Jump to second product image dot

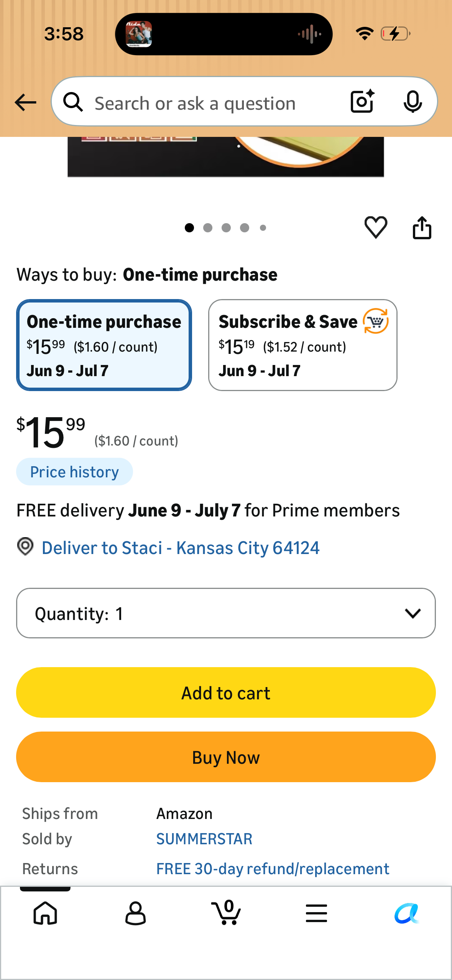tap(208, 228)
